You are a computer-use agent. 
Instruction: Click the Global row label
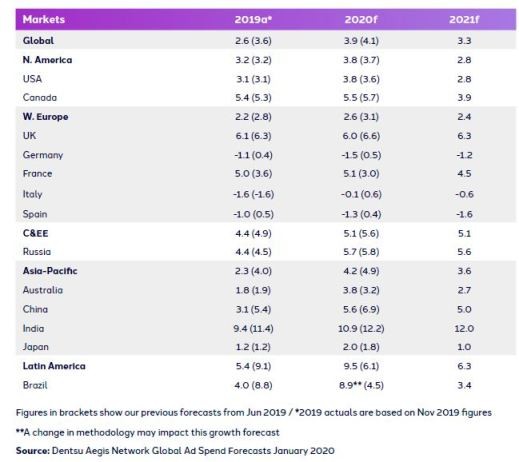click(38, 41)
